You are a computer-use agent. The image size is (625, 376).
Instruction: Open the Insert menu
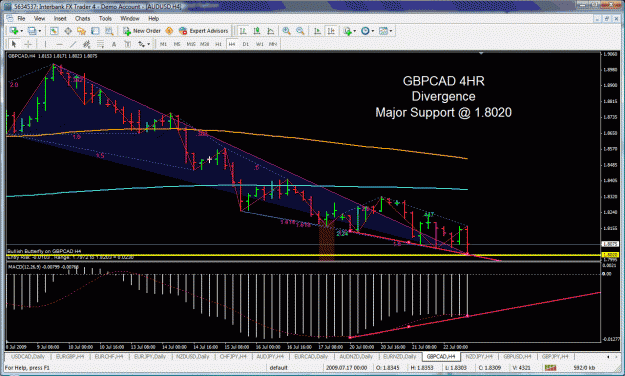point(60,18)
